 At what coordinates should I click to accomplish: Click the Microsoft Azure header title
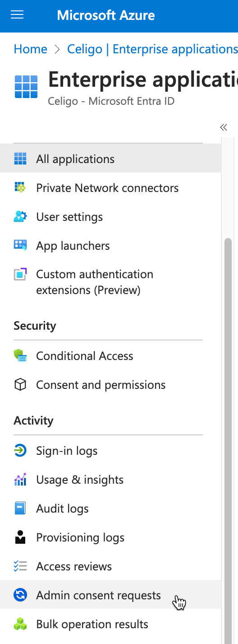[x=106, y=15]
